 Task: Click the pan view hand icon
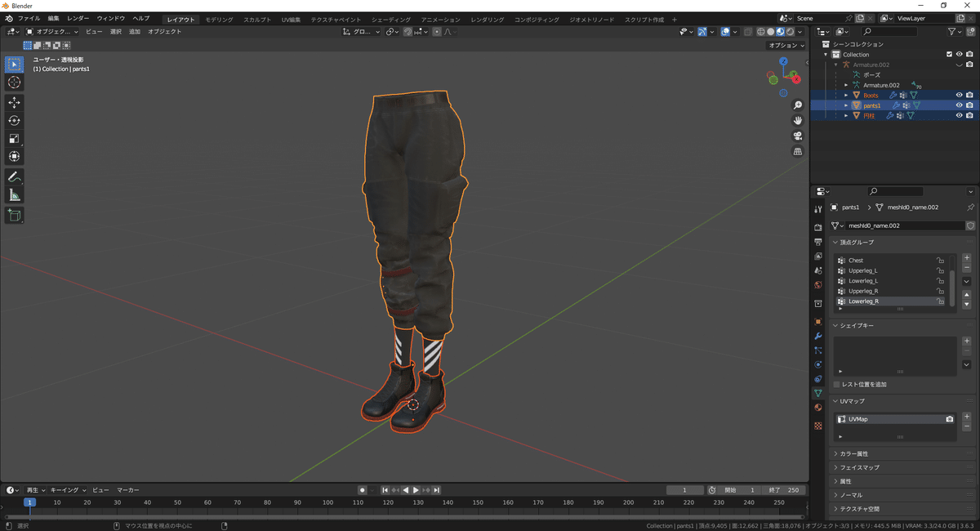pos(798,121)
